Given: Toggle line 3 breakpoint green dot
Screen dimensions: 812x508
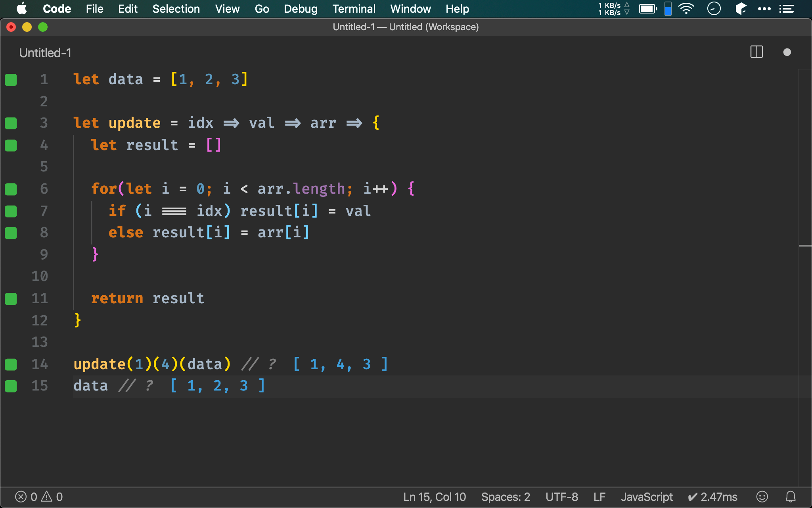Looking at the screenshot, I should pos(11,123).
